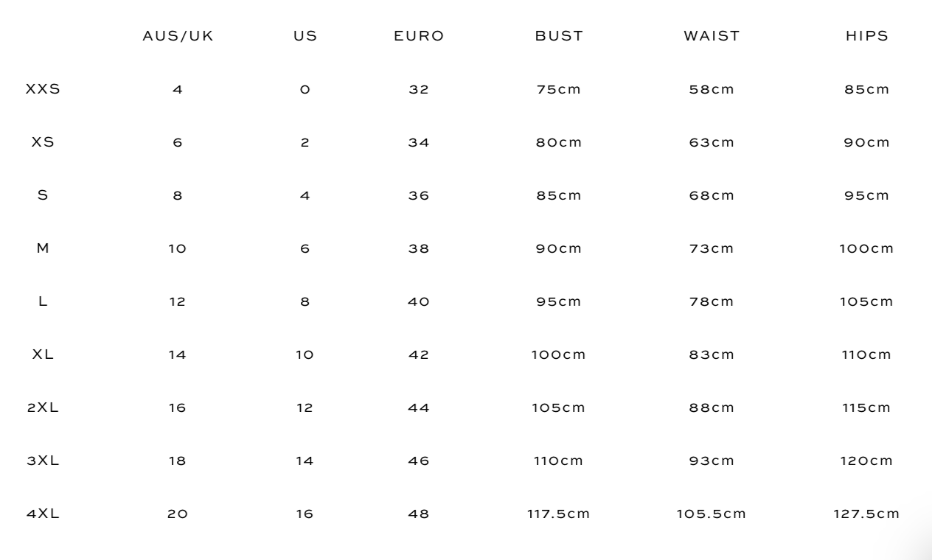Select the 4XL size row label
Screen dimensions: 932x560
[x=43, y=514]
